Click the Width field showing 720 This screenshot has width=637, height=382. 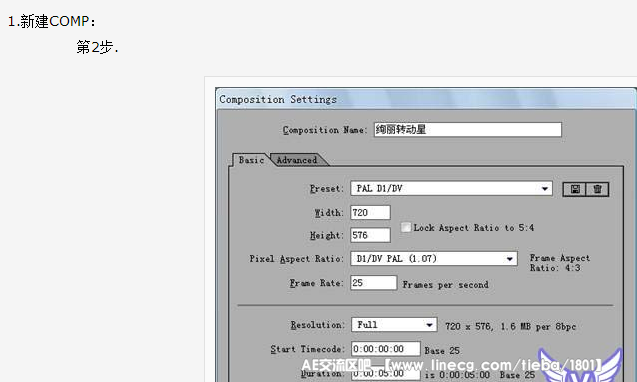pos(370,213)
